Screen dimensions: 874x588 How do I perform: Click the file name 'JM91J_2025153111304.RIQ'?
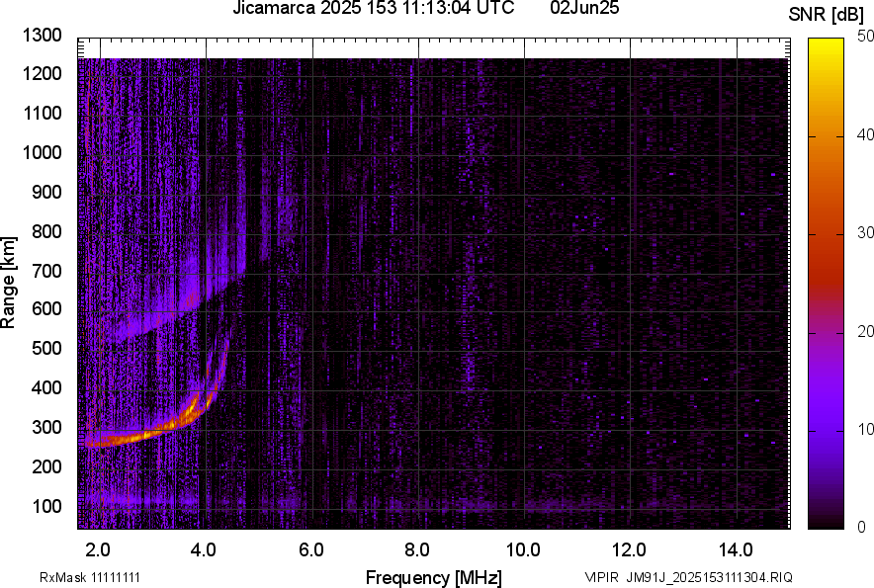710,577
